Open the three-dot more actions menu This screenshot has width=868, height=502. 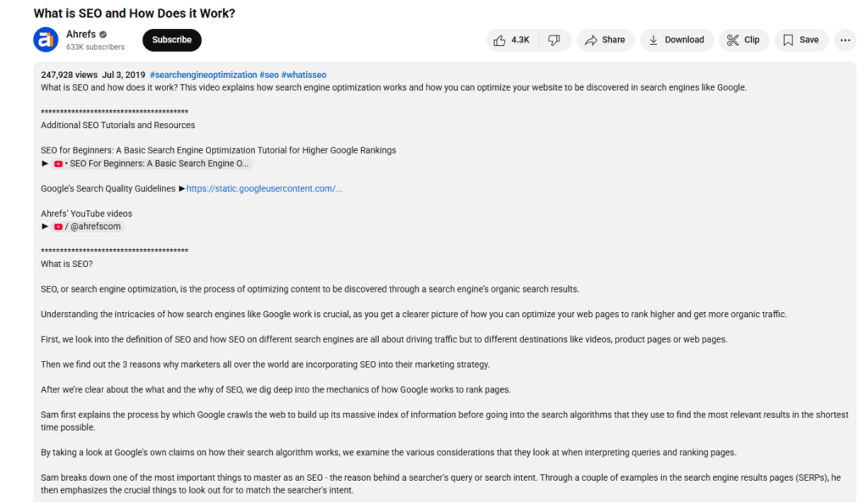point(845,40)
